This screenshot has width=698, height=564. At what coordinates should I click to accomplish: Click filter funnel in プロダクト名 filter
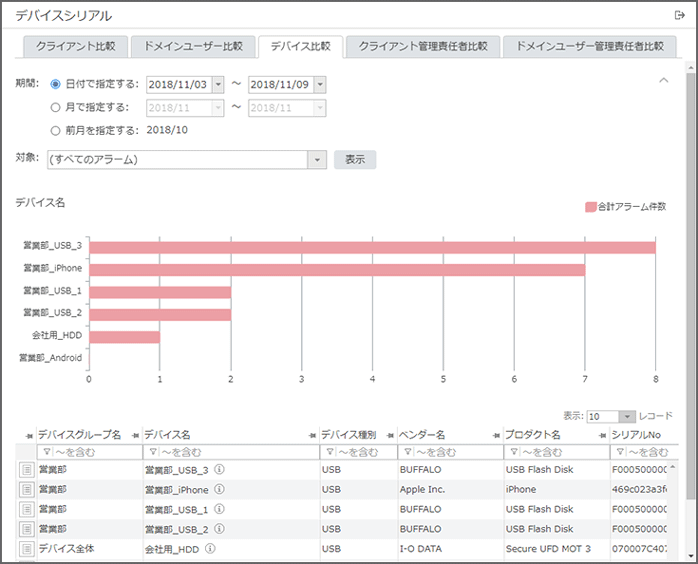(514, 452)
